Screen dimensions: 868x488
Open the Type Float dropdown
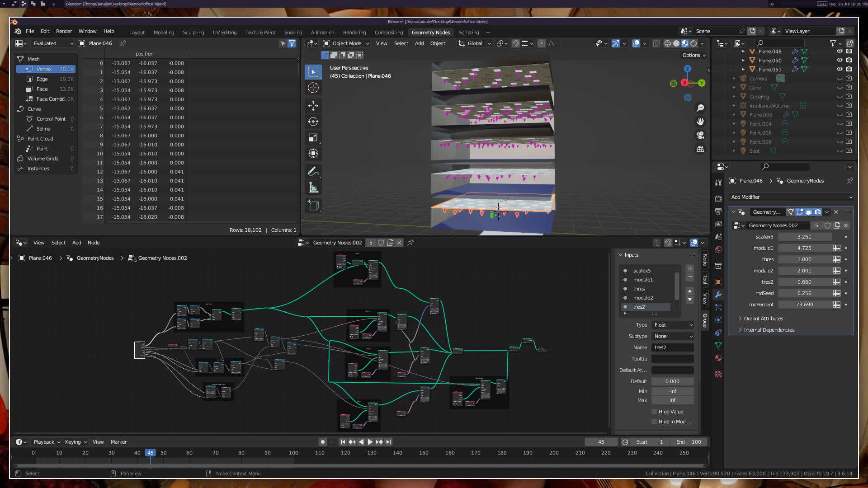pyautogui.click(x=673, y=325)
